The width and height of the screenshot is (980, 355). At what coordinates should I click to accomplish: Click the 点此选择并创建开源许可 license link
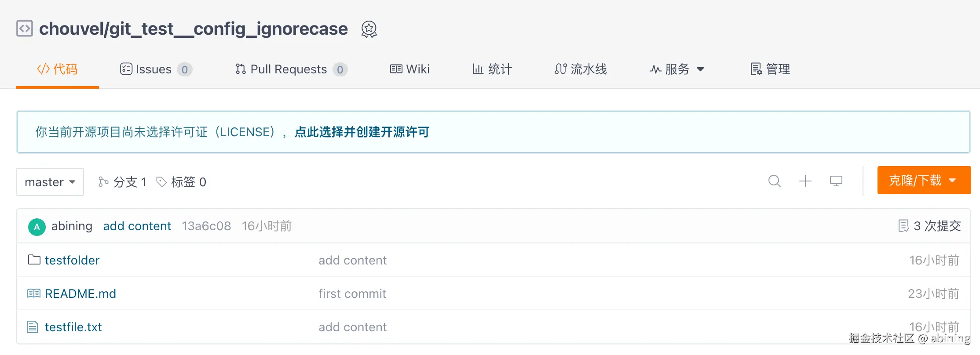pyautogui.click(x=362, y=132)
